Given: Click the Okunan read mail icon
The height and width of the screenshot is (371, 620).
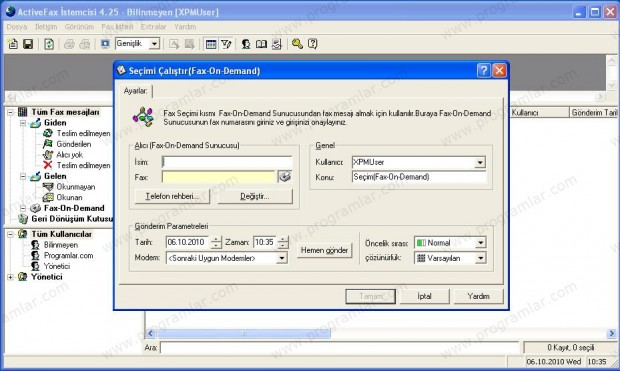Looking at the screenshot, I should click(x=48, y=197).
